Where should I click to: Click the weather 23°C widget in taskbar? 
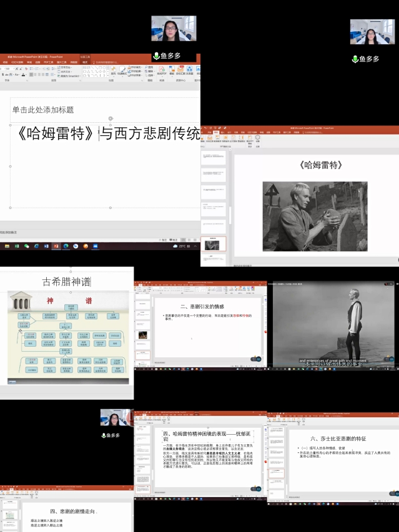[x=182, y=246]
